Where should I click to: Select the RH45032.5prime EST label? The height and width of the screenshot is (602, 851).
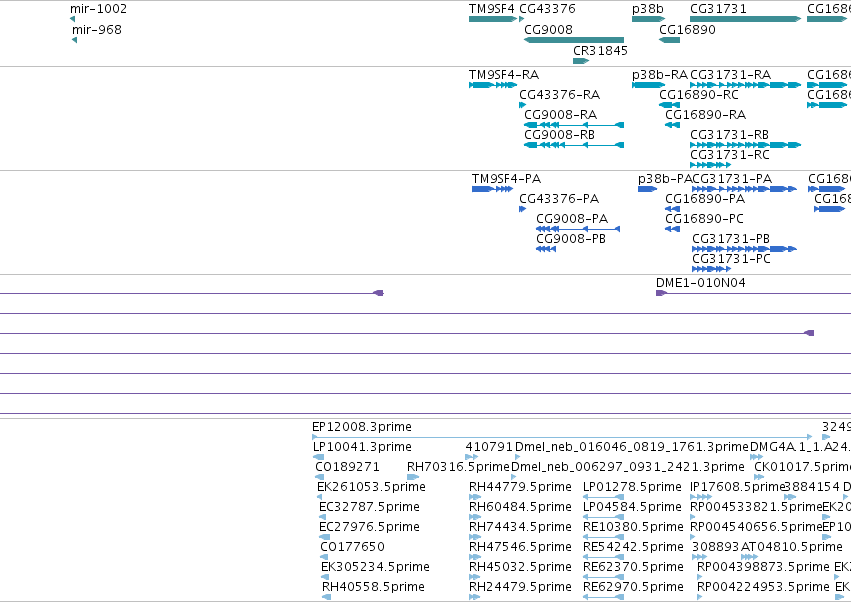click(x=520, y=566)
